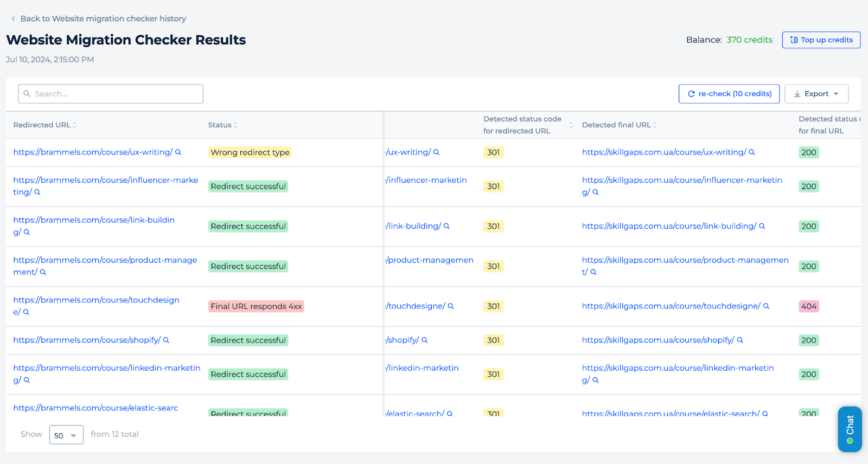
Task: Click magnifier next to skillgaps touchdesigne final URL
Action: coord(767,306)
